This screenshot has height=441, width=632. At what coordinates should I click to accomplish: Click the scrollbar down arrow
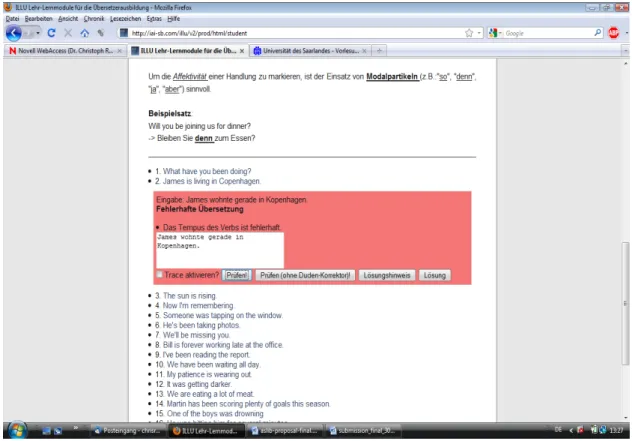pos(625,418)
